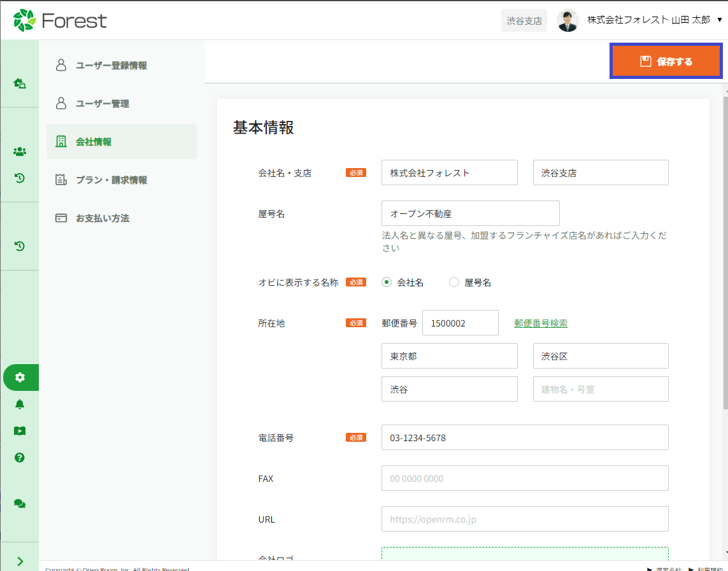Click the page vertical scrollbar
Image resolution: width=728 pixels, height=571 pixels.
click(725, 253)
